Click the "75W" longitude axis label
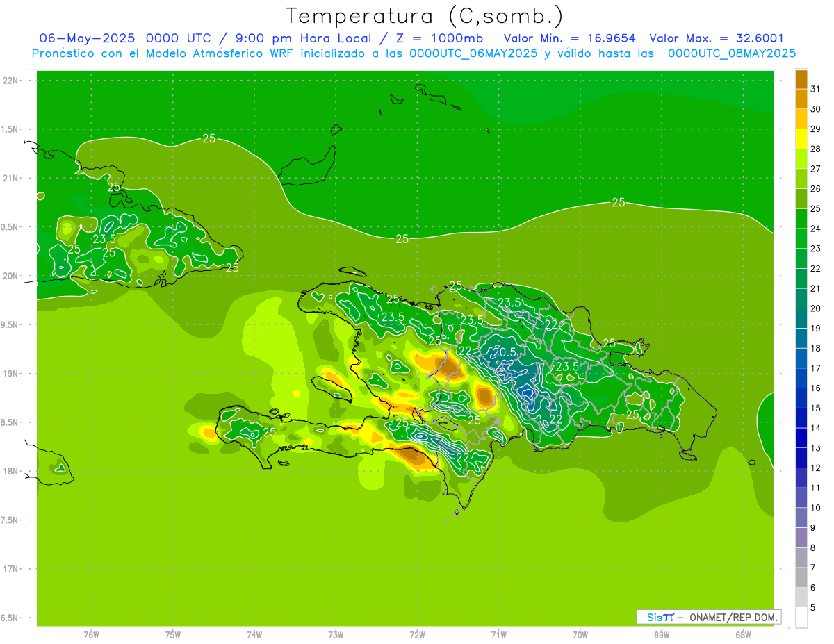834x644 pixels. click(x=173, y=635)
